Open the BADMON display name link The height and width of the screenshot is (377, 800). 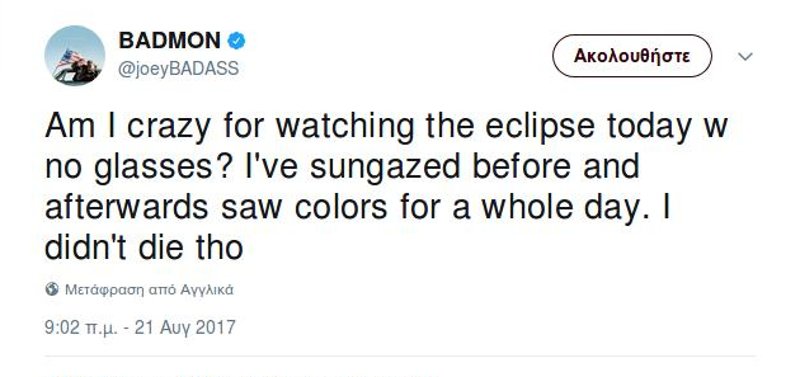170,40
